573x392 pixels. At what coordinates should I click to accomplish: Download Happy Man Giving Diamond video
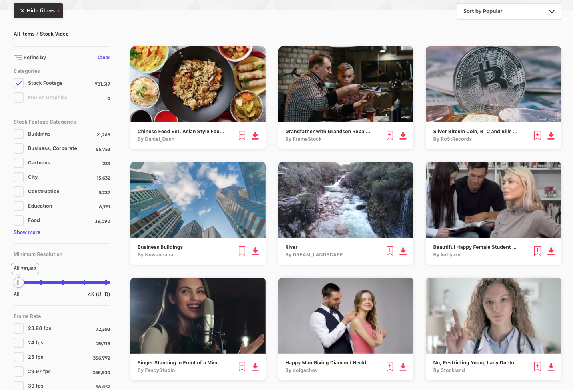(x=403, y=366)
